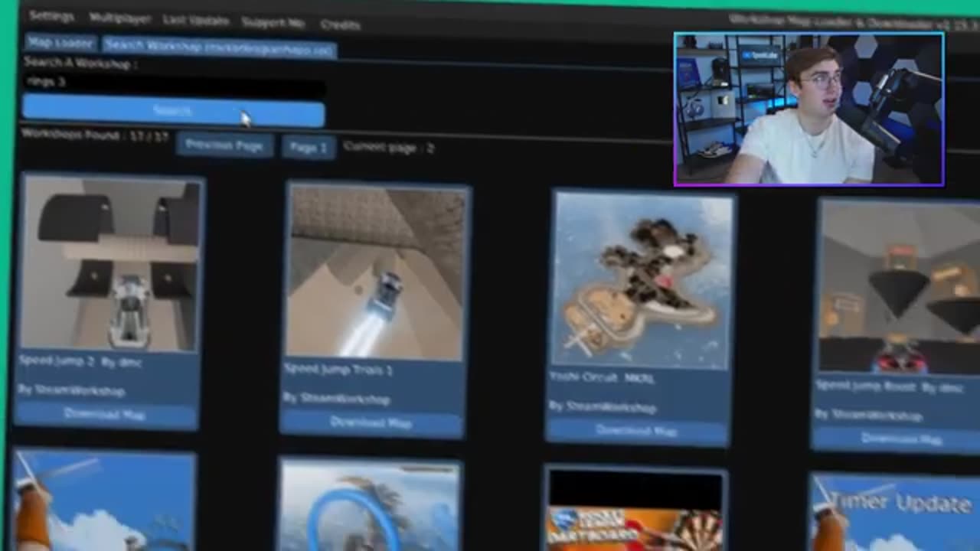Click the streamer webcam overlay
This screenshot has width=980, height=551.
(x=808, y=109)
